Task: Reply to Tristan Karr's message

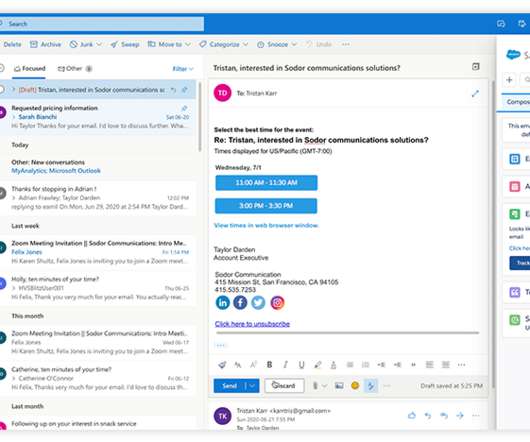Action: (428, 415)
